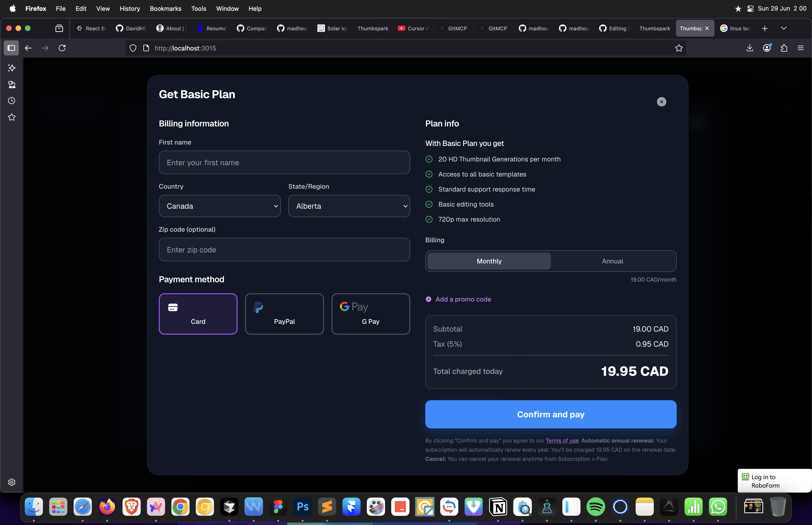Open the Terms of use link
812x525 pixels.
pyautogui.click(x=562, y=440)
